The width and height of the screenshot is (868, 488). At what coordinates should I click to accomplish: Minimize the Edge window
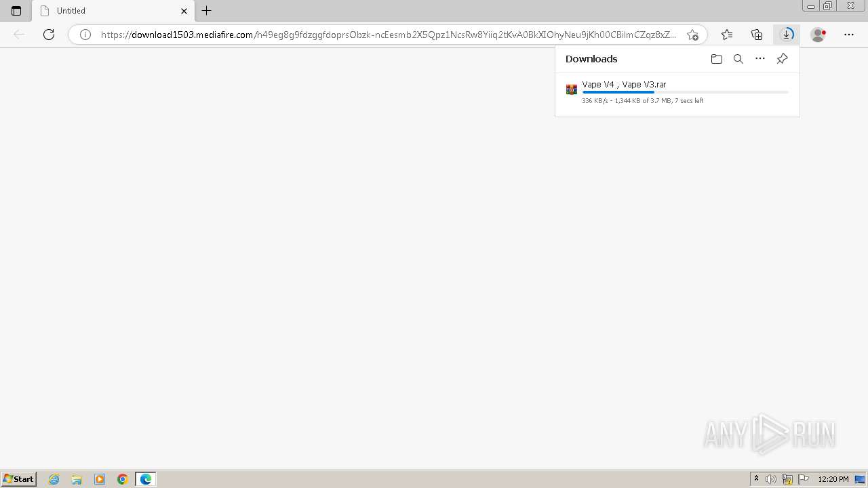811,6
